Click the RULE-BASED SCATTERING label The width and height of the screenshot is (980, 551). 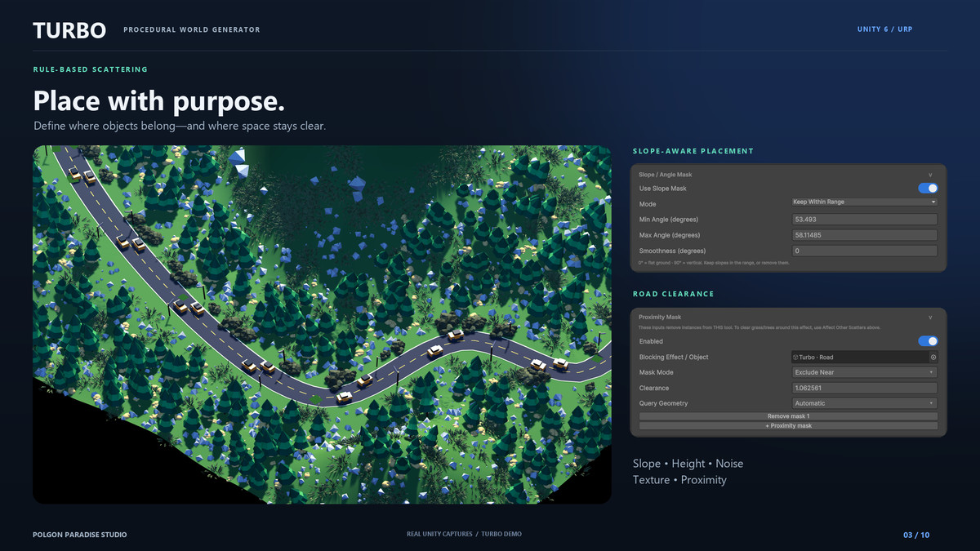click(x=91, y=69)
